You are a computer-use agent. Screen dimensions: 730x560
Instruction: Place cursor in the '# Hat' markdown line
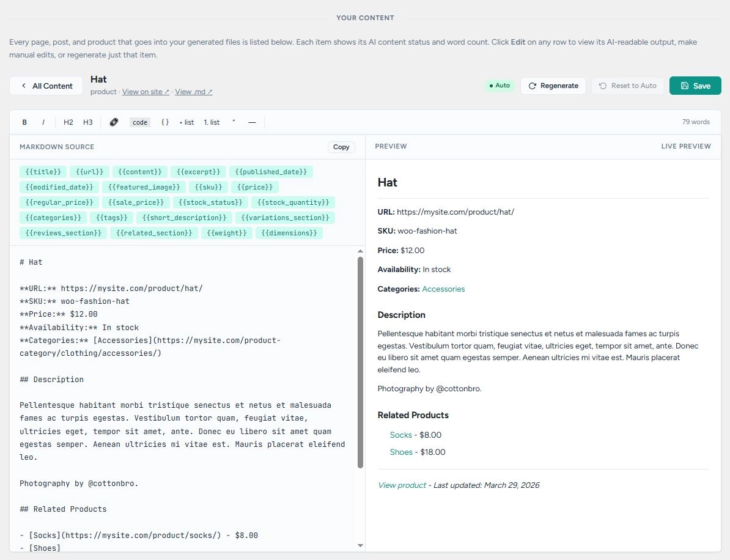(31, 262)
